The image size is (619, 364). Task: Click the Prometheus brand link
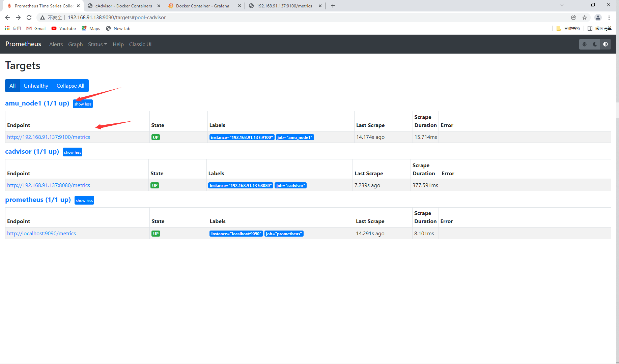[23, 44]
